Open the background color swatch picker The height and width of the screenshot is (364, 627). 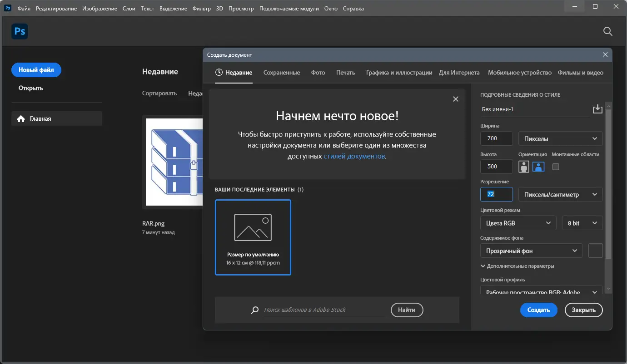595,250
